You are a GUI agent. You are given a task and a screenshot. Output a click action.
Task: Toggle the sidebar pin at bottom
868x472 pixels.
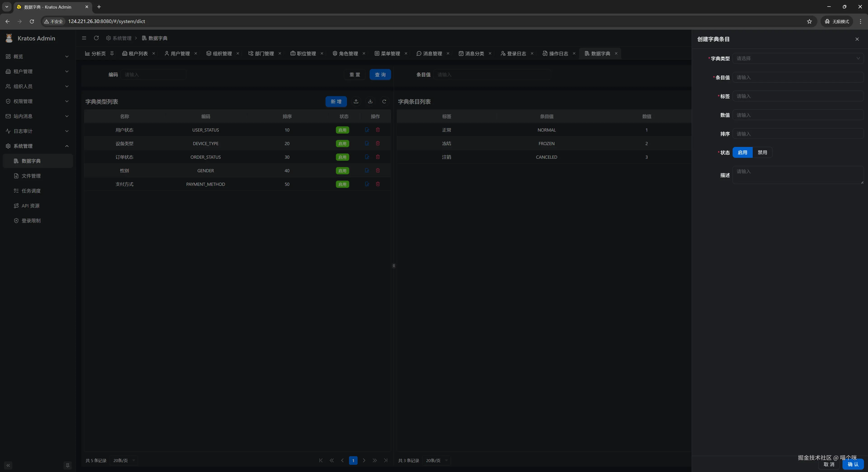point(67,465)
